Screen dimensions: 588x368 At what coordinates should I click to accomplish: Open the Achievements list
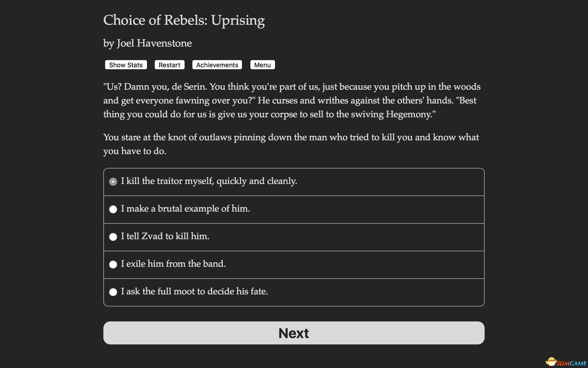click(217, 65)
